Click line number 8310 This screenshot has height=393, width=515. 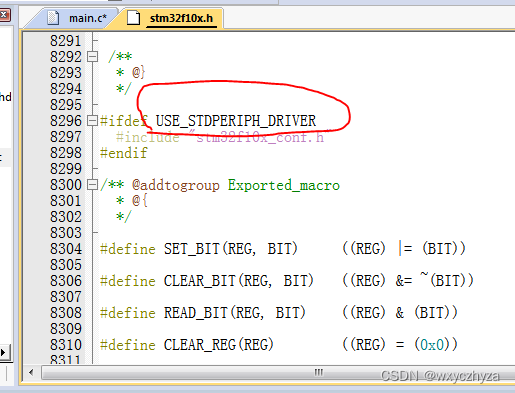(x=66, y=345)
